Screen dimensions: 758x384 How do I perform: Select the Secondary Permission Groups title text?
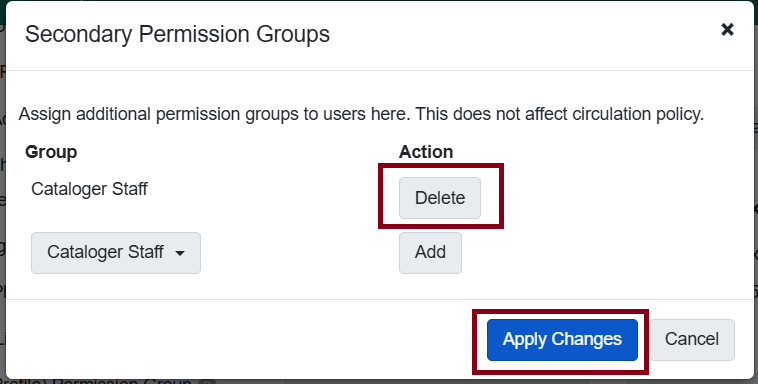click(177, 34)
